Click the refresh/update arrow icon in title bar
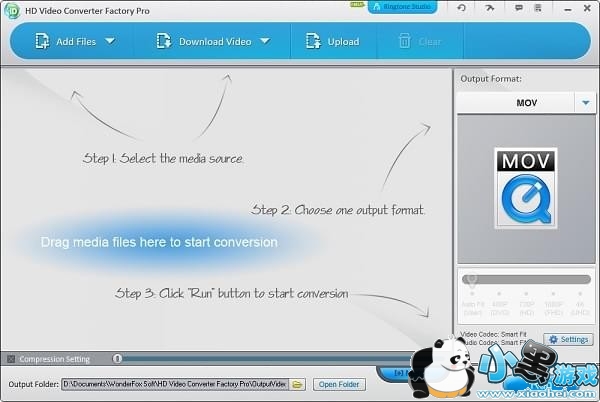 pos(461,8)
